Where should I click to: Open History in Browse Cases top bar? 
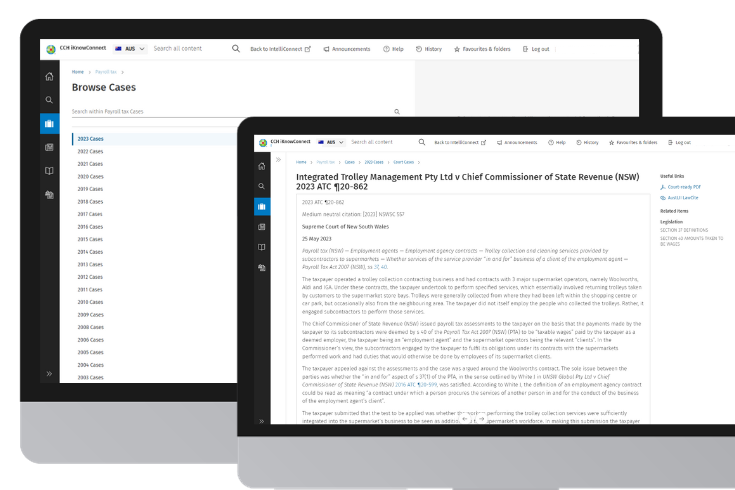tap(429, 49)
